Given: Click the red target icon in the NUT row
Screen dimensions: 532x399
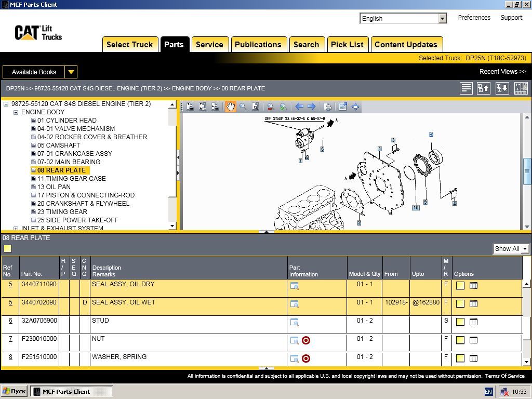Looking at the screenshot, I should click(306, 340).
